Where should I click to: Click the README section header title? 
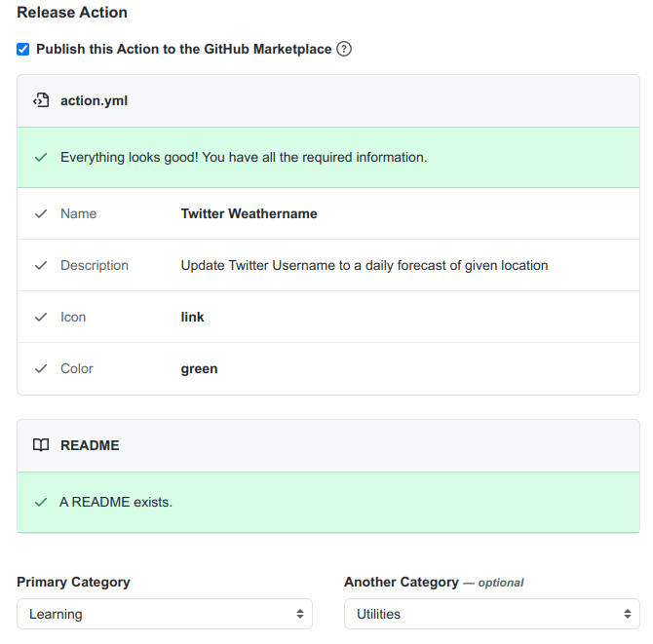coord(90,445)
